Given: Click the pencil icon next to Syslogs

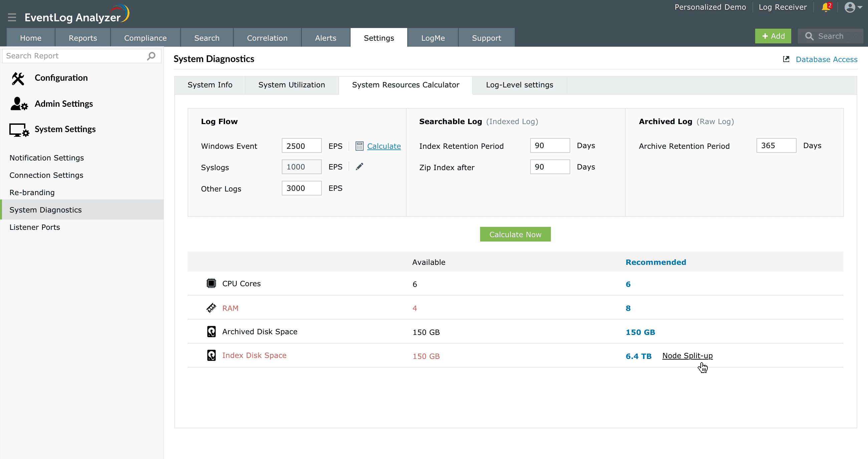Looking at the screenshot, I should (359, 167).
